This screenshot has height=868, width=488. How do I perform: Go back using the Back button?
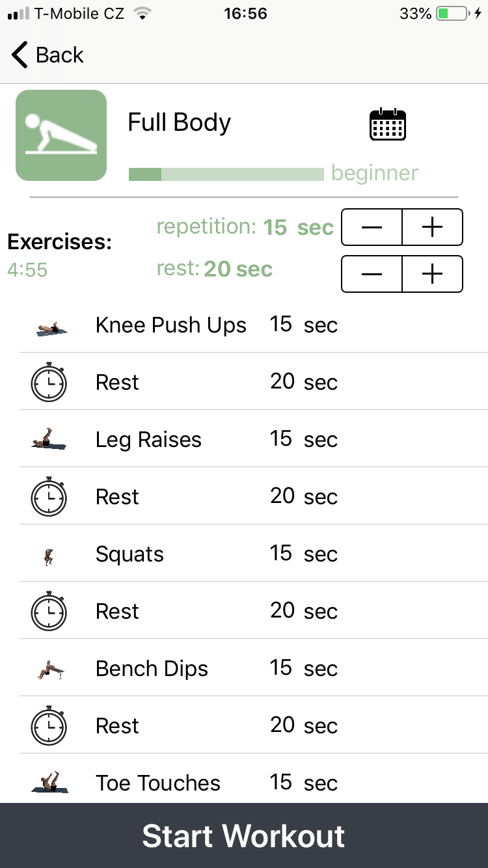(x=48, y=55)
